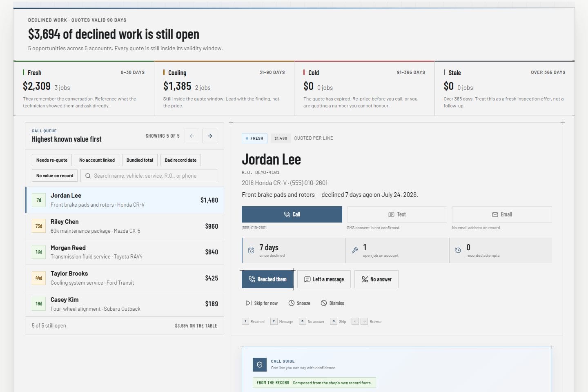Go to previous call queue page arrow

192,136
